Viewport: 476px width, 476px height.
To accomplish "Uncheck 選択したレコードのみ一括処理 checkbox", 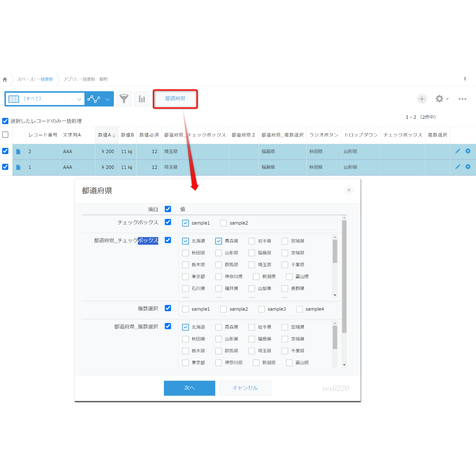I will (x=5, y=121).
